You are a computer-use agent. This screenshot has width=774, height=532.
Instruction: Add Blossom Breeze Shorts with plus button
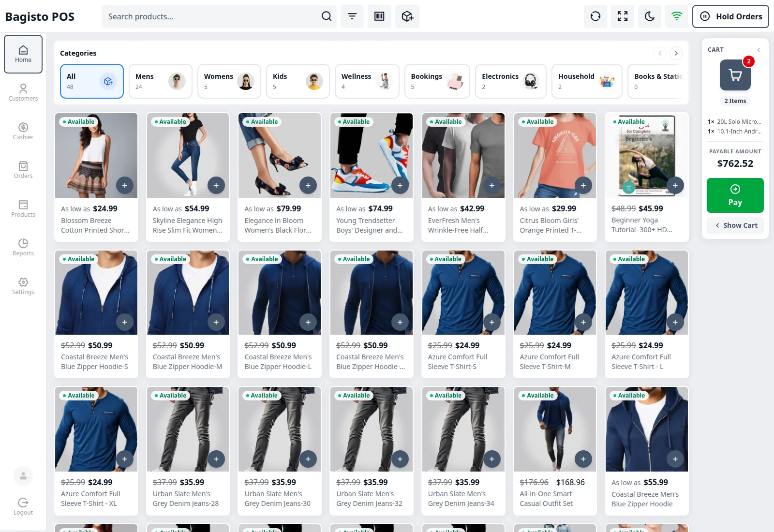pyautogui.click(x=124, y=185)
